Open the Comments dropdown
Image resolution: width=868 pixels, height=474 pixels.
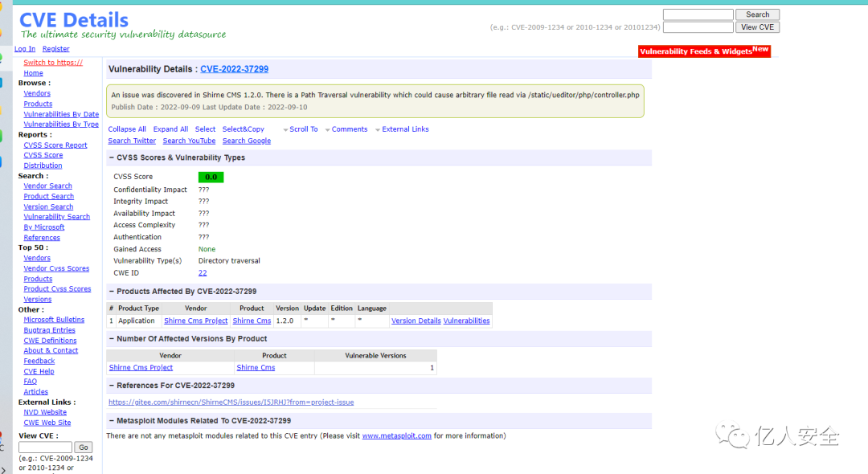(346, 129)
